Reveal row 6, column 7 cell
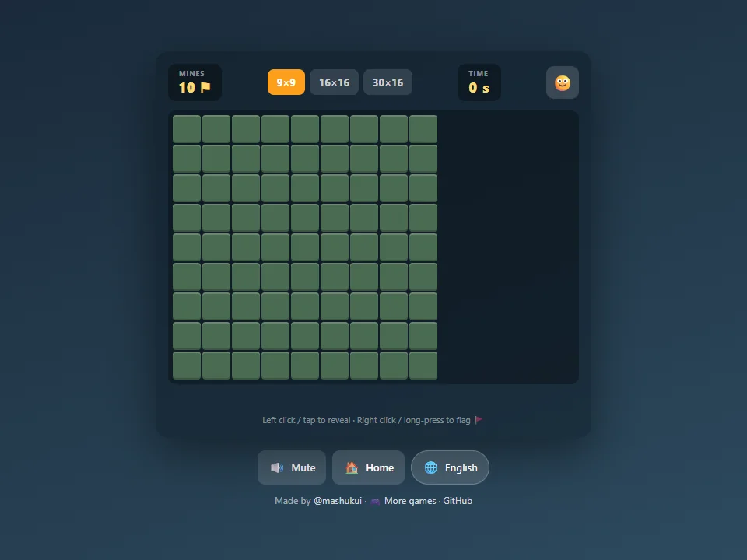This screenshot has width=747, height=560. coord(364,277)
